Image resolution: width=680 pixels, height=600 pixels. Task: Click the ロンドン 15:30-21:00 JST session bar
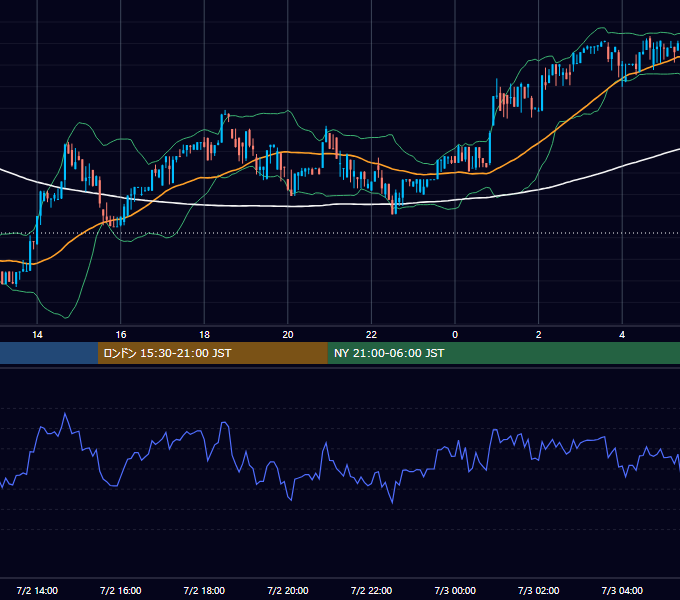pos(212,353)
